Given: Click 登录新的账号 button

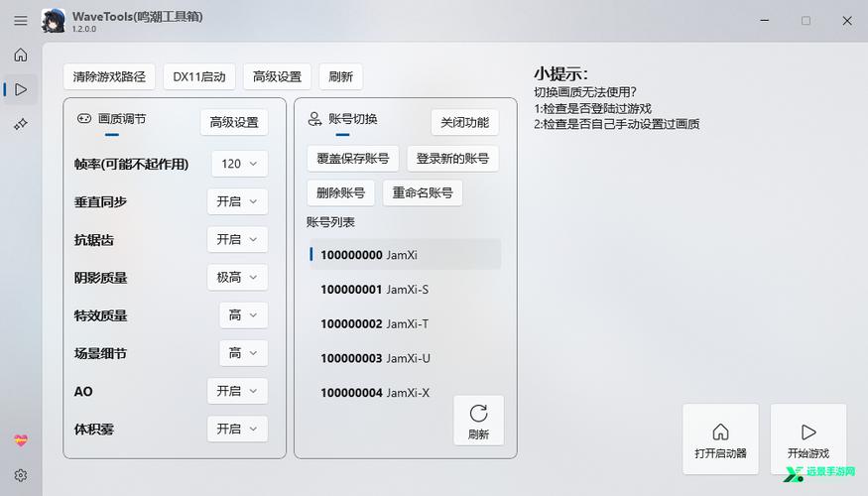Looking at the screenshot, I should click(x=452, y=159).
